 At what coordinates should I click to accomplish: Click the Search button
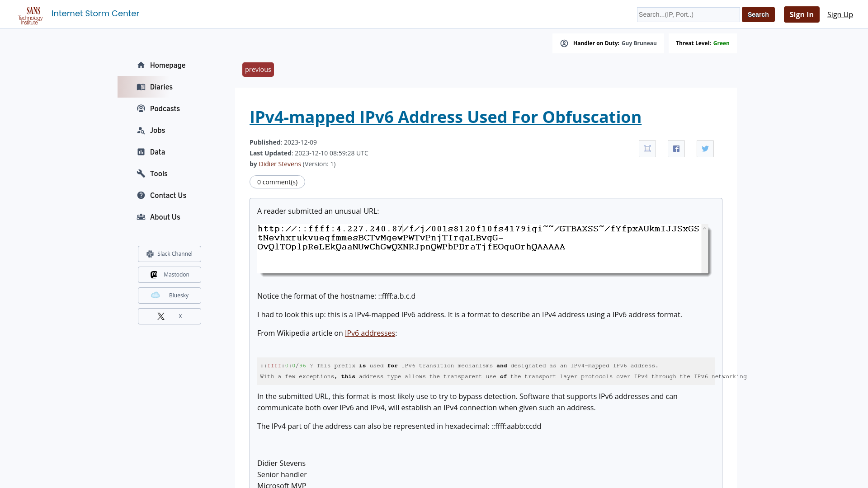[758, 14]
